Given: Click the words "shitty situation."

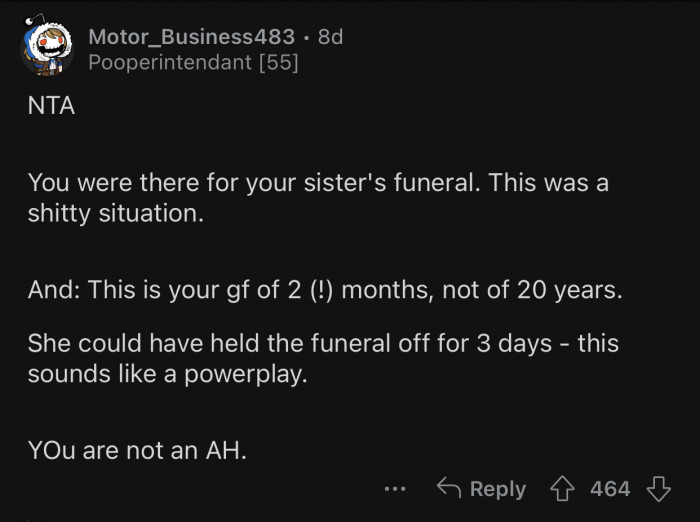Looking at the screenshot, I should 116,215.
